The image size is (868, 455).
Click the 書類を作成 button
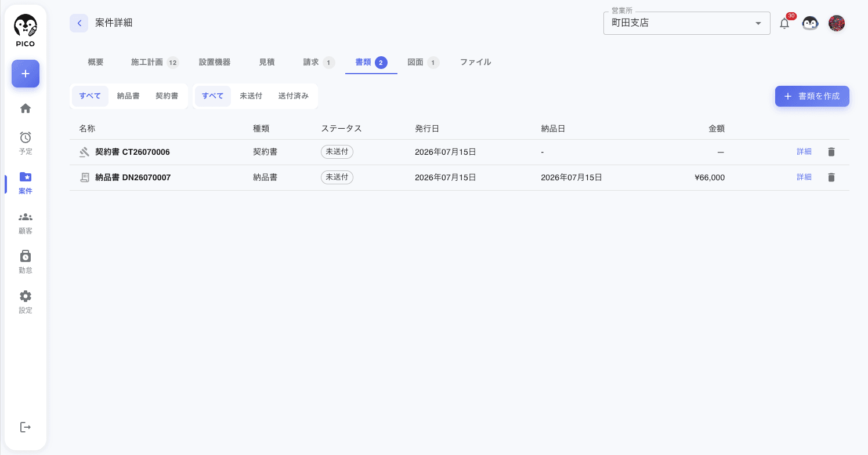[812, 96]
